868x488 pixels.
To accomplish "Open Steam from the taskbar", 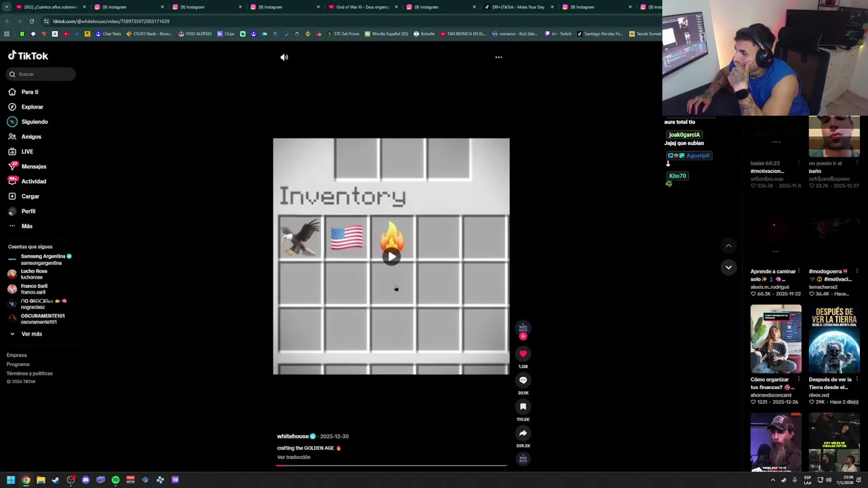I will [56, 480].
